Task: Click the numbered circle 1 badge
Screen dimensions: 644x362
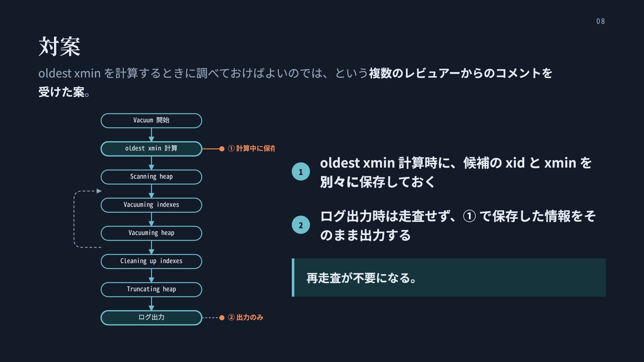Action: click(x=301, y=172)
